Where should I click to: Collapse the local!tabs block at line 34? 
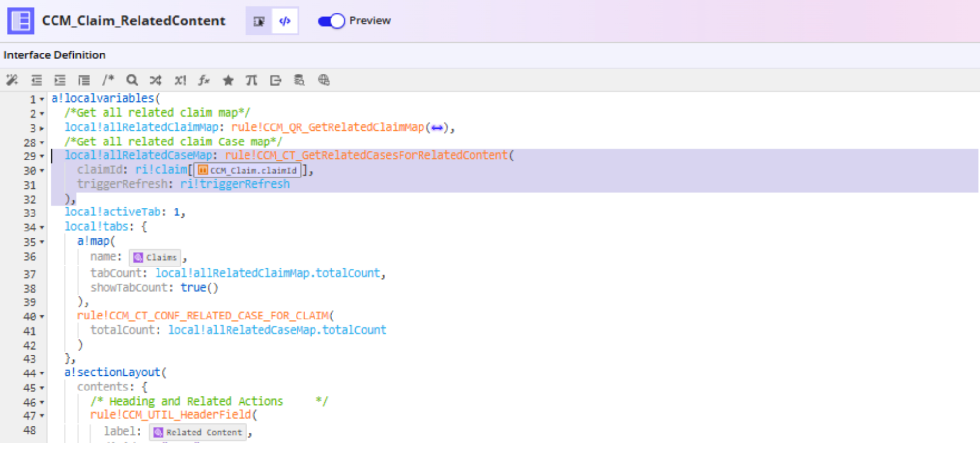click(42, 228)
